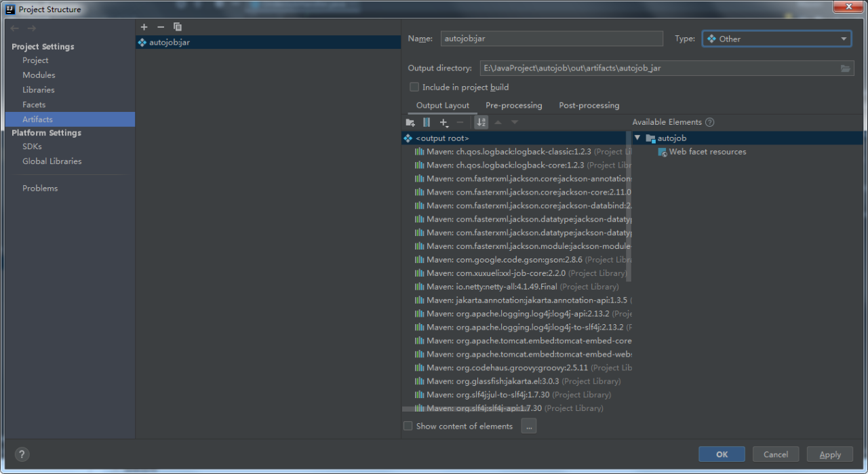The image size is (868, 474).
Task: Toggle Sort Elements by Names and Types
Action: tap(481, 123)
